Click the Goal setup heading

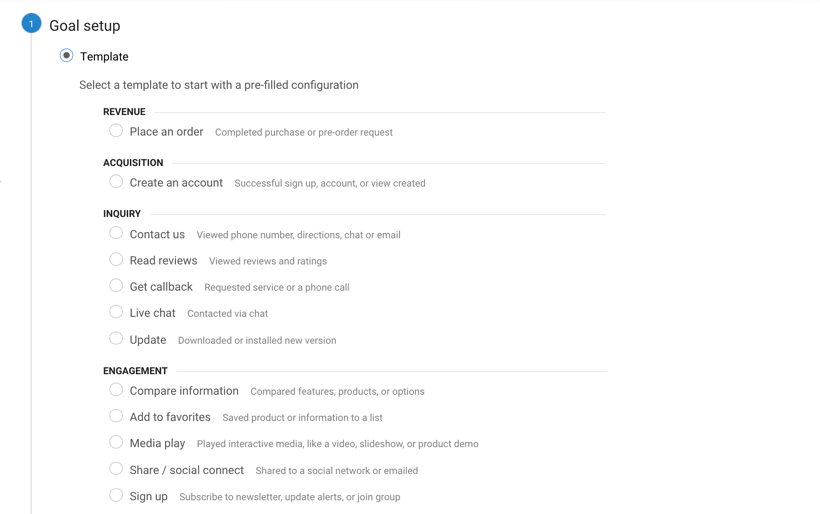[85, 26]
